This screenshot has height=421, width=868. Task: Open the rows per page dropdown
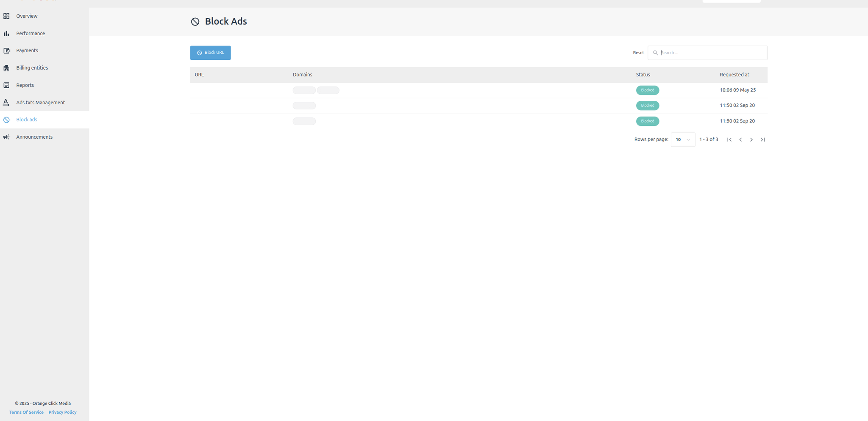tap(683, 139)
